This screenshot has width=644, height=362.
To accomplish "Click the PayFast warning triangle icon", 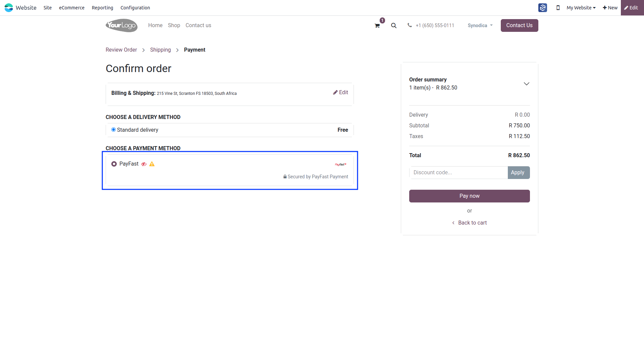I will click(x=152, y=164).
